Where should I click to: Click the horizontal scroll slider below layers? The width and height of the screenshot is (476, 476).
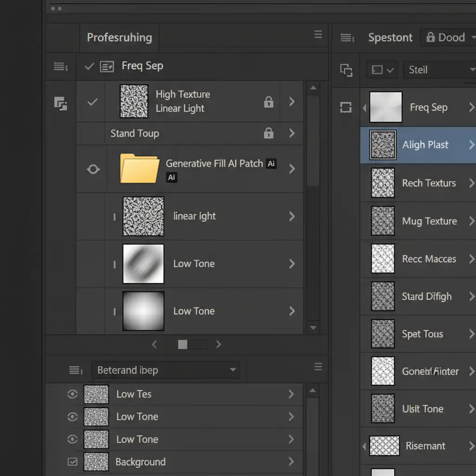pyautogui.click(x=183, y=344)
